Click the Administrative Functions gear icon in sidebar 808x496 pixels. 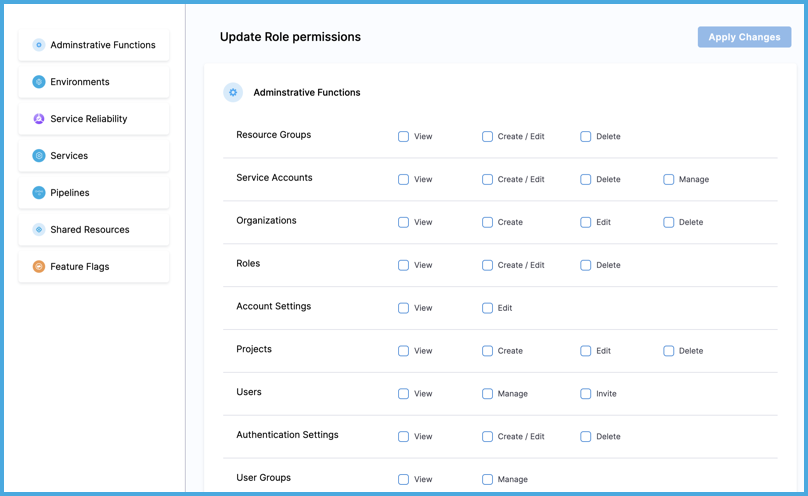39,45
